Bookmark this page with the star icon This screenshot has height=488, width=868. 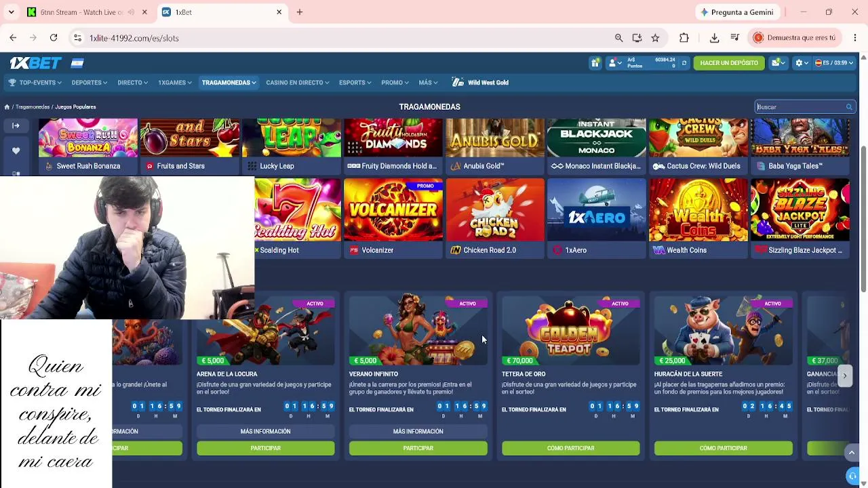[x=655, y=38]
